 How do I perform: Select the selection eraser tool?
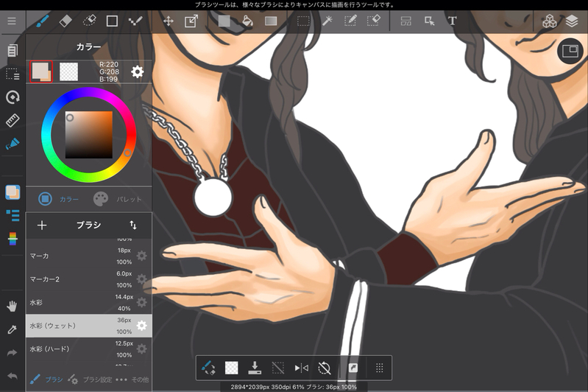tap(374, 21)
